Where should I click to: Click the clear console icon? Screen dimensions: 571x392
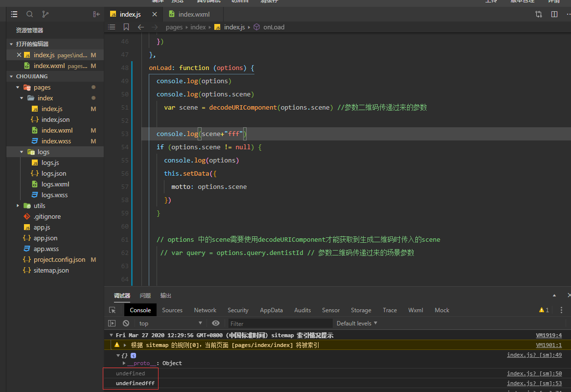126,323
